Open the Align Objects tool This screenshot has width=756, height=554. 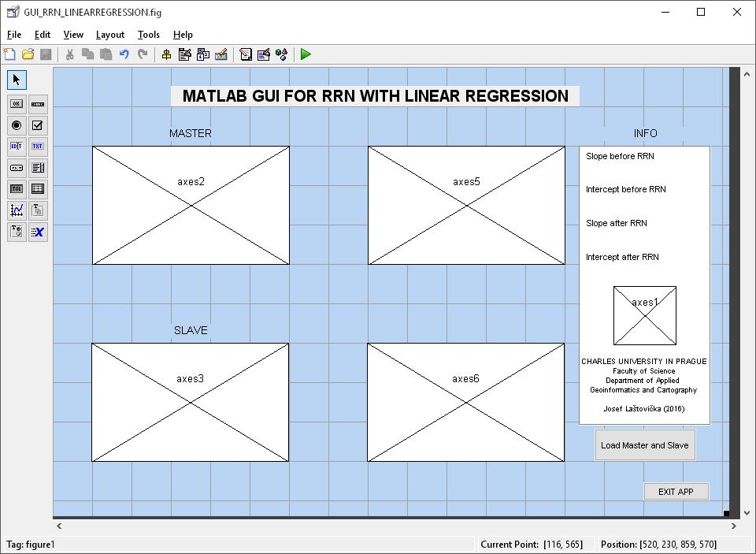[166, 54]
